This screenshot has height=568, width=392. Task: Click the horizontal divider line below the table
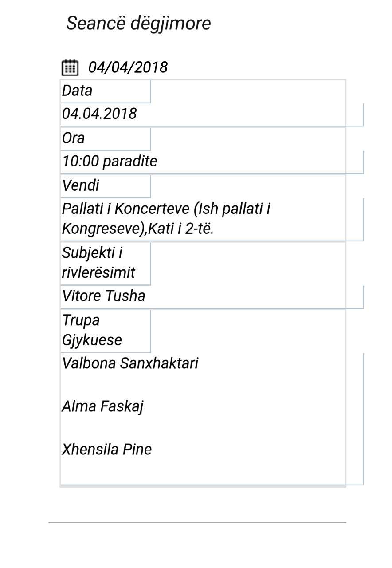pos(197,523)
